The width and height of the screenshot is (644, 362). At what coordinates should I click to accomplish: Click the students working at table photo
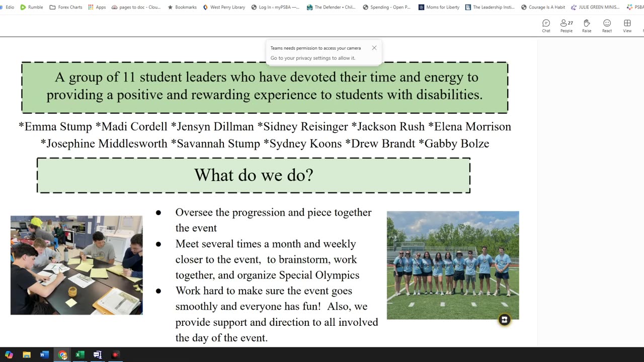click(x=76, y=265)
